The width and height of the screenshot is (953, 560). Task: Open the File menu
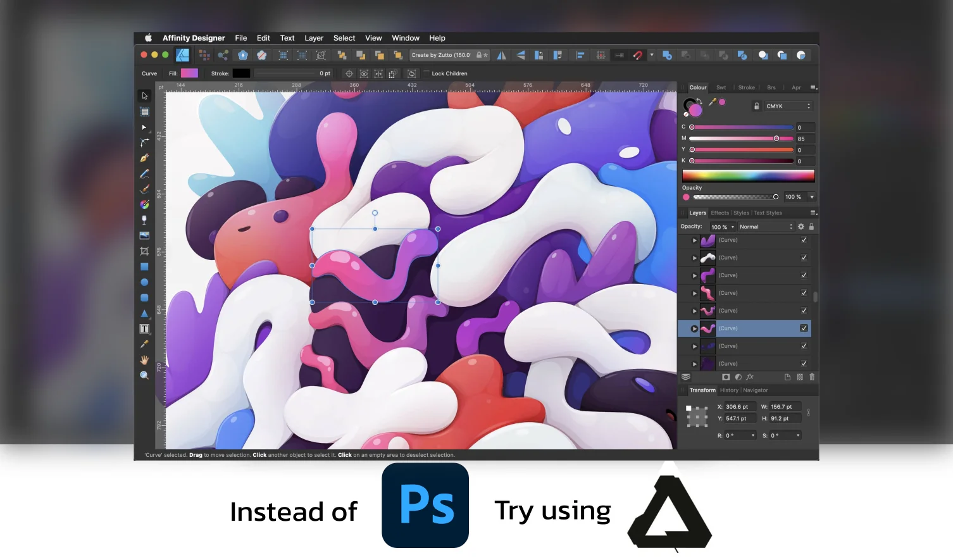241,38
